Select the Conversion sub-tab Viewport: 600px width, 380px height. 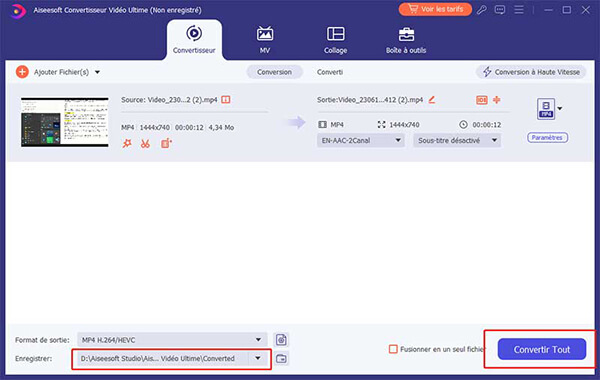point(274,72)
